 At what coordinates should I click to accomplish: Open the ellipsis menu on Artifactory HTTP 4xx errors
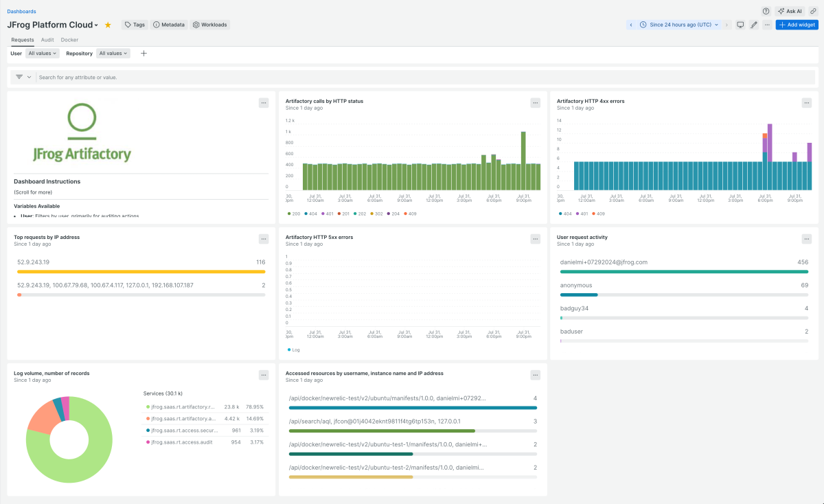tap(807, 102)
